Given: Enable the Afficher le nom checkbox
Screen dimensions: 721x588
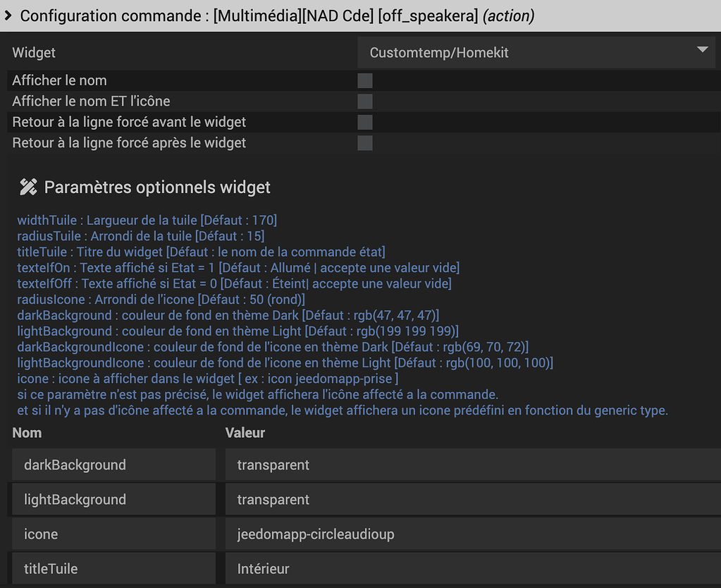Looking at the screenshot, I should tap(365, 80).
